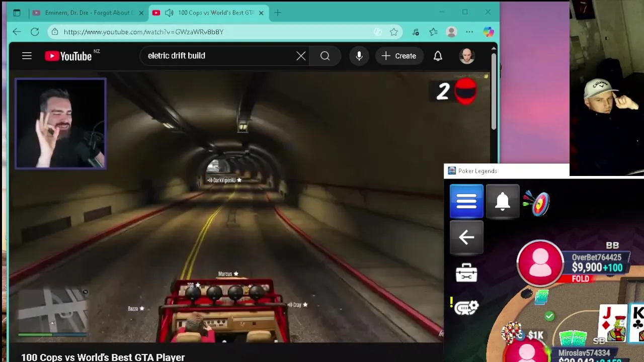
Task: Open the Poker Legends toolbox icon
Action: (466, 273)
